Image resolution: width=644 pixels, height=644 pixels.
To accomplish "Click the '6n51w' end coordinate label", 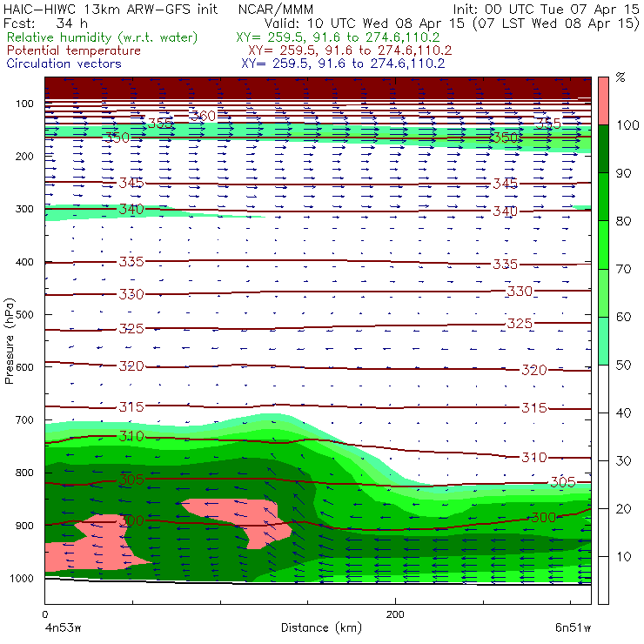I will point(573,628).
